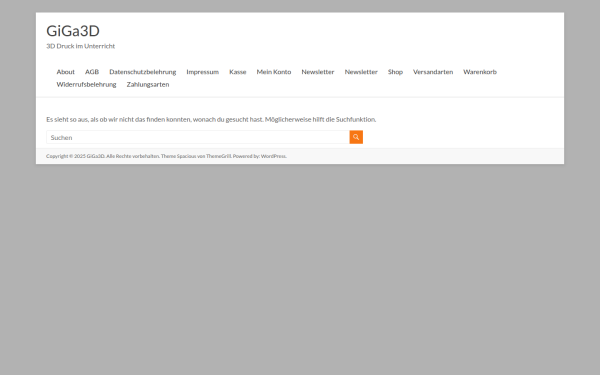This screenshot has height=375, width=600.
Task: Open the Versandarten page
Action: point(433,72)
